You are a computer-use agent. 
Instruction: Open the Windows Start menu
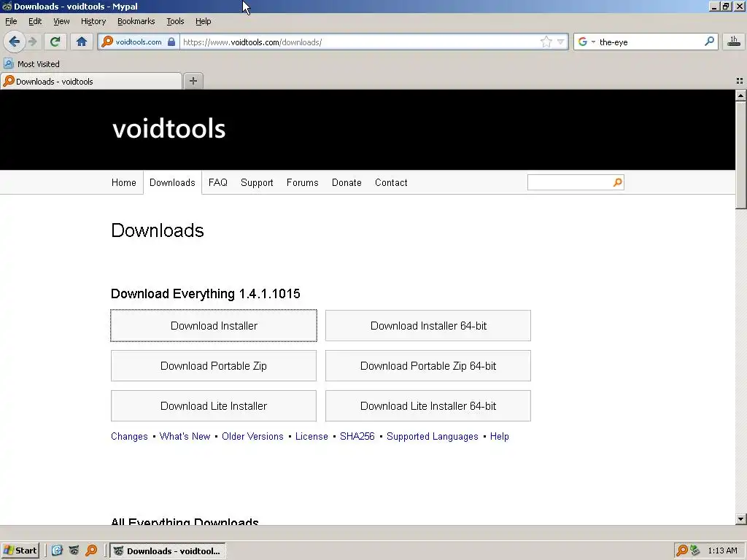point(20,551)
